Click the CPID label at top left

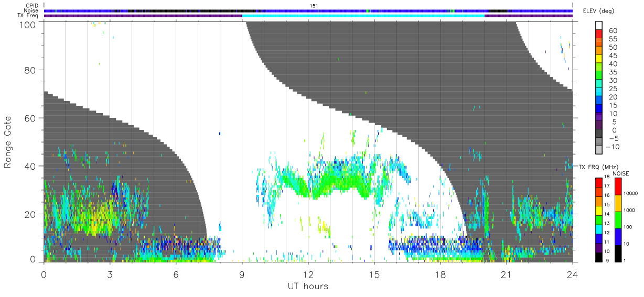[31, 6]
